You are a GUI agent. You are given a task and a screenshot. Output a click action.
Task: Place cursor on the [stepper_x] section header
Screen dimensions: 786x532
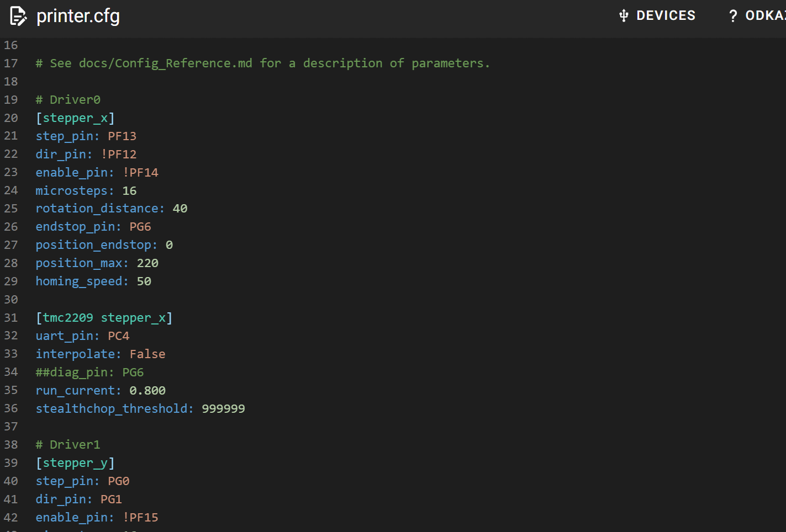pyautogui.click(x=75, y=118)
